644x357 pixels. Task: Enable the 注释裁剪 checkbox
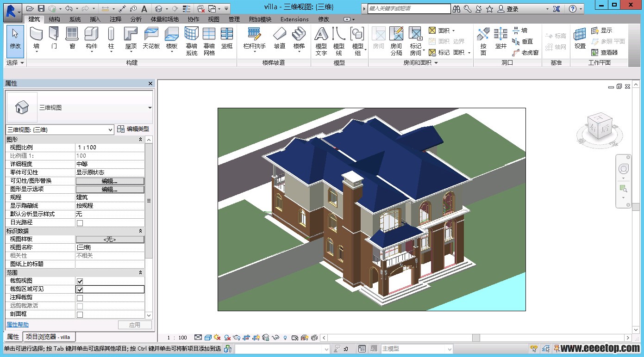tap(80, 297)
